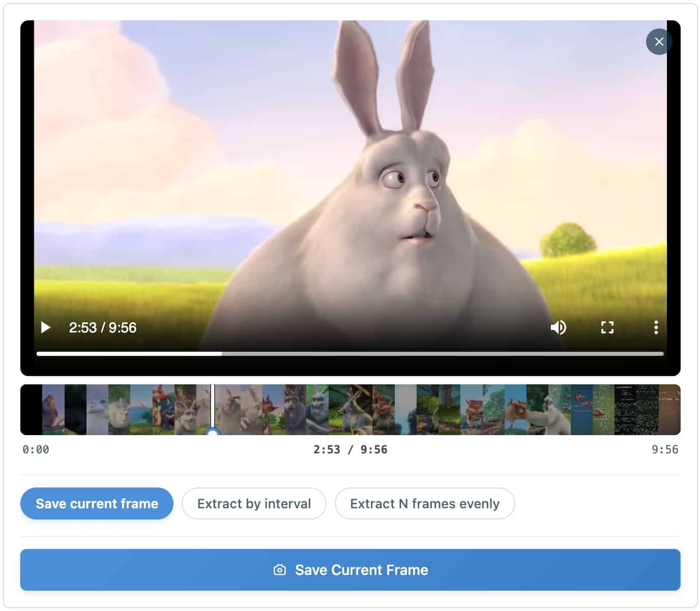Mute the video volume
700x611 pixels.
click(558, 327)
